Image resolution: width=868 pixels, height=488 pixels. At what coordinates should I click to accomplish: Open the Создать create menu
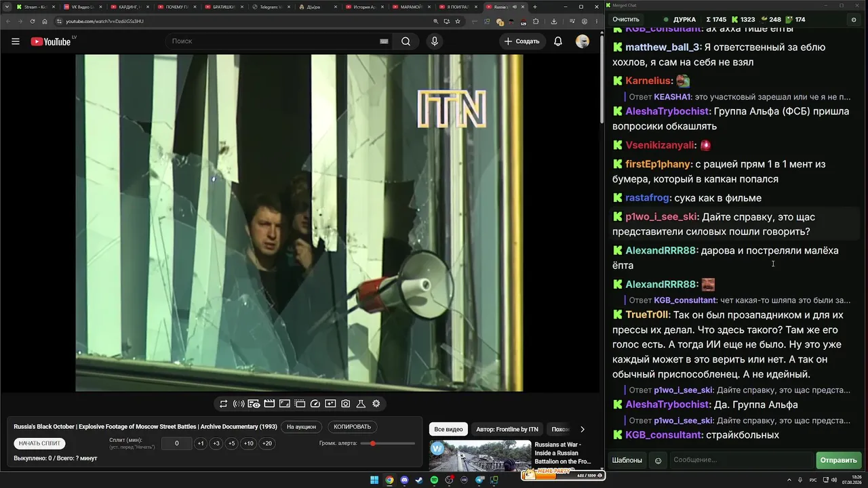[x=521, y=41]
